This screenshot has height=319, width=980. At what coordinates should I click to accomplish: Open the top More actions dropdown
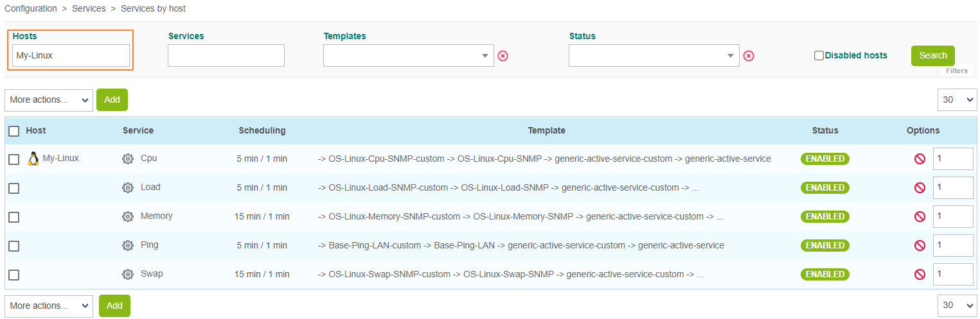[x=49, y=100]
